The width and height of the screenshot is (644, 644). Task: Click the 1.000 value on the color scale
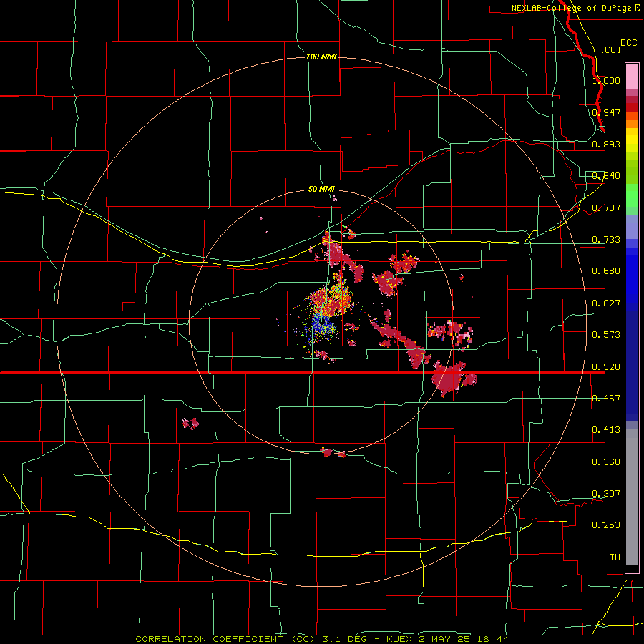(x=606, y=80)
